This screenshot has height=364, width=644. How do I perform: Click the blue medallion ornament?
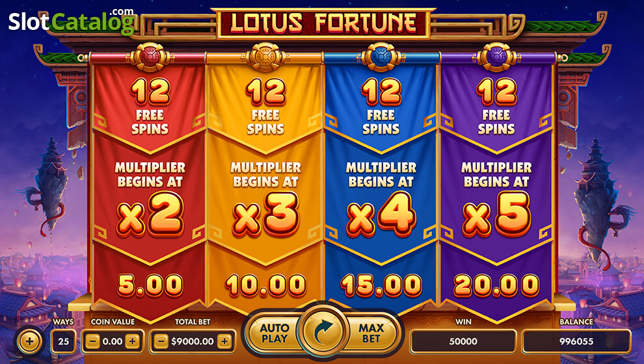pyautogui.click(x=381, y=57)
